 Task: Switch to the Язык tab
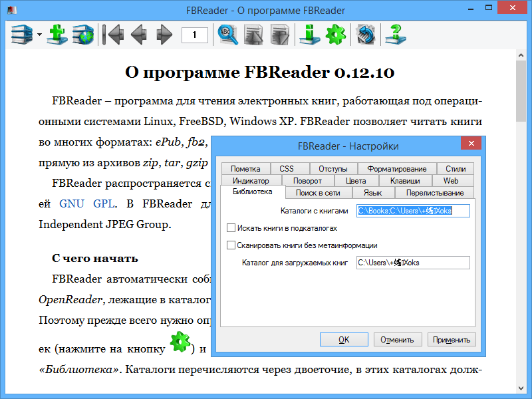pos(373,193)
